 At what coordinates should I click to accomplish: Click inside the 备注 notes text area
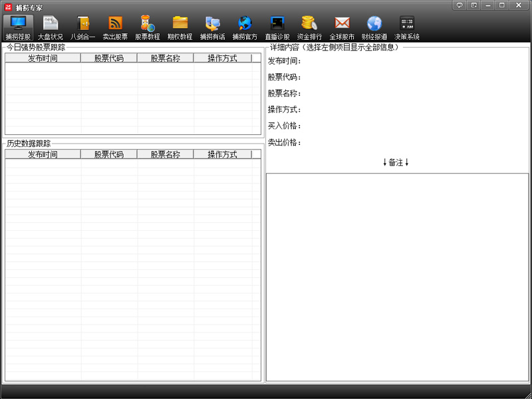point(397,277)
